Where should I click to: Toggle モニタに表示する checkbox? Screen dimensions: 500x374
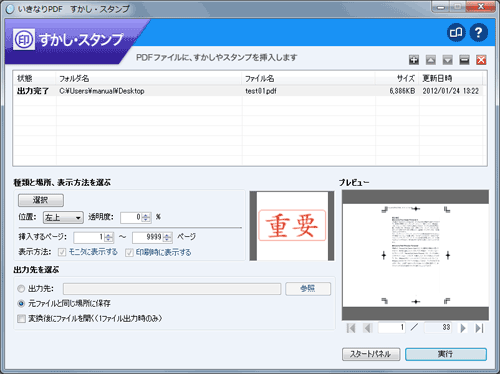(x=62, y=252)
